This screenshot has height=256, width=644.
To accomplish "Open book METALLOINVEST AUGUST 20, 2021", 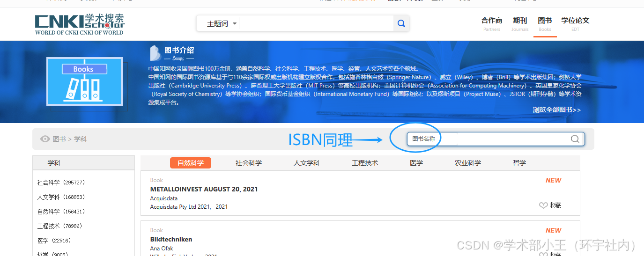I will (x=204, y=189).
